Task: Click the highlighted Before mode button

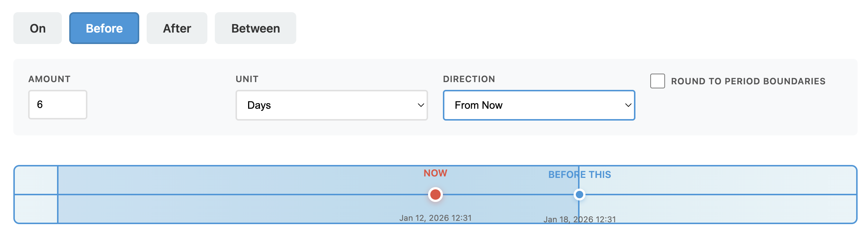Action: [x=104, y=28]
